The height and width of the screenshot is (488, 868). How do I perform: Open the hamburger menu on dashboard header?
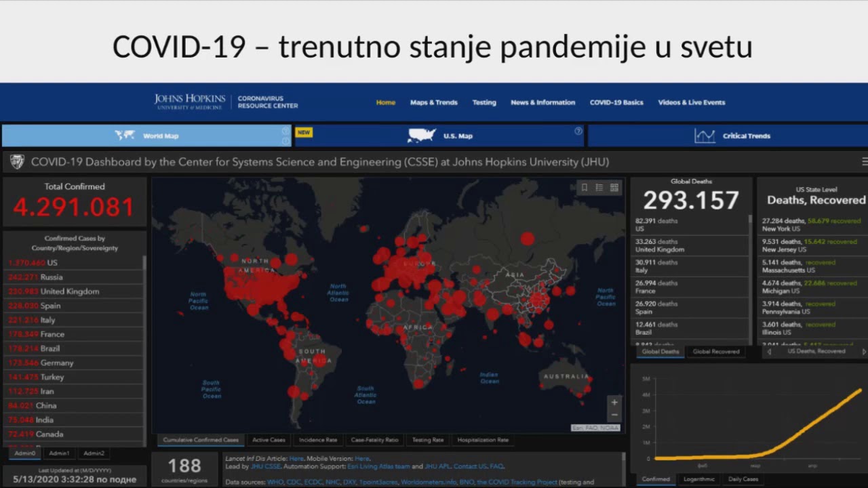(865, 161)
